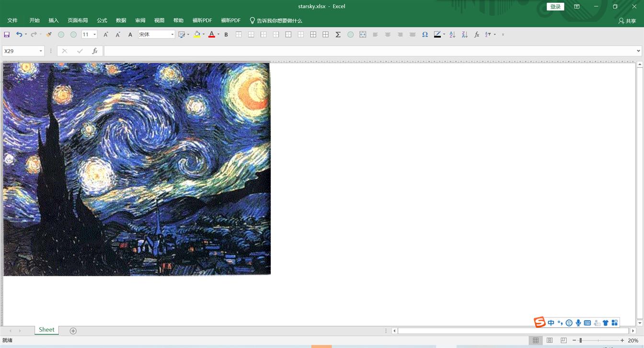Switch to Normal view in status bar
The image size is (644, 348).
point(536,340)
